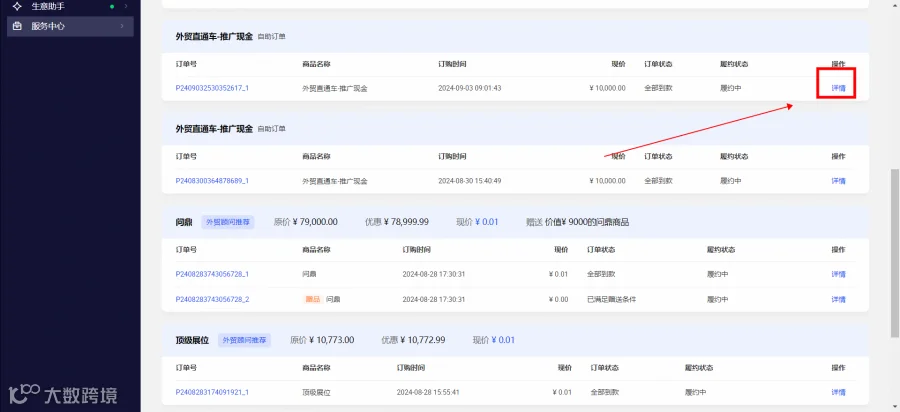The image size is (900, 412).
Task: Open the 服务中心 menu item
Action: click(70, 26)
